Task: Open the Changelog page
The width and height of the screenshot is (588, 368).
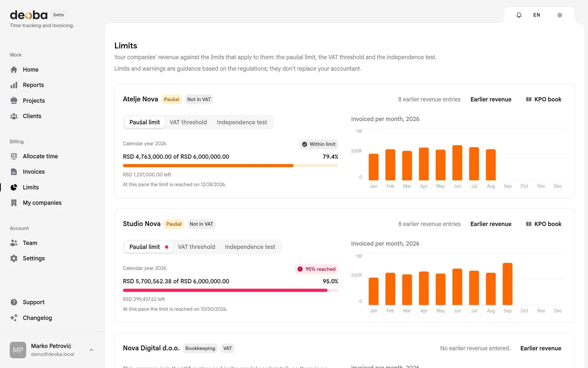Action: [37, 318]
